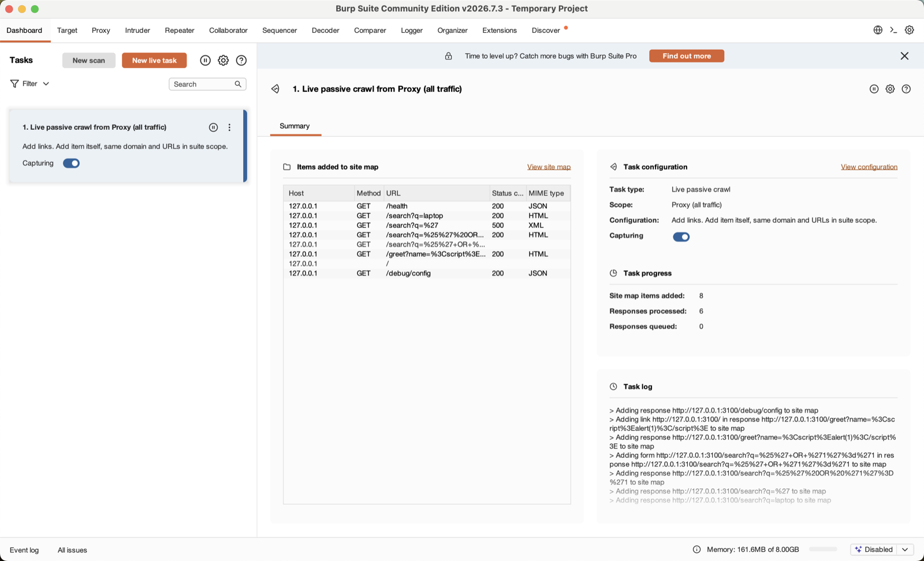Open Burp settings gear top right
The height and width of the screenshot is (561, 924).
point(910,30)
